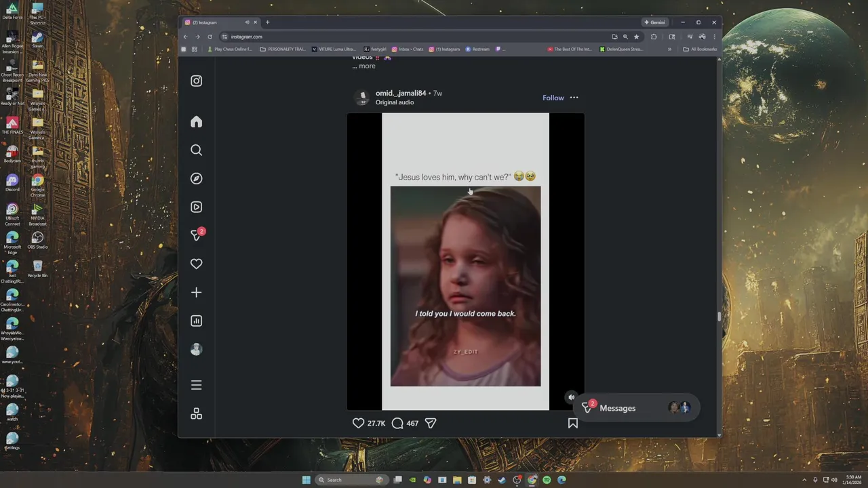The image size is (868, 488).
Task: Open post options three-dot menu
Action: tap(574, 98)
